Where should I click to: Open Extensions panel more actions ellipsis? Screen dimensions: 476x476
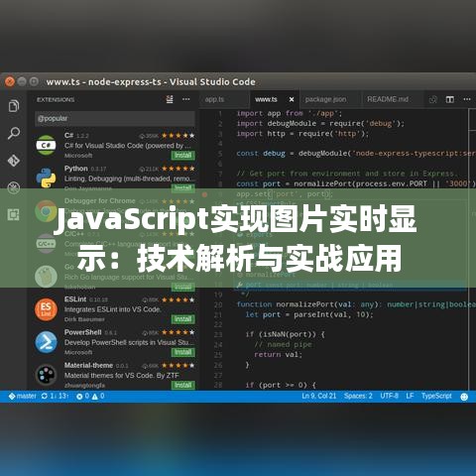tap(186, 99)
